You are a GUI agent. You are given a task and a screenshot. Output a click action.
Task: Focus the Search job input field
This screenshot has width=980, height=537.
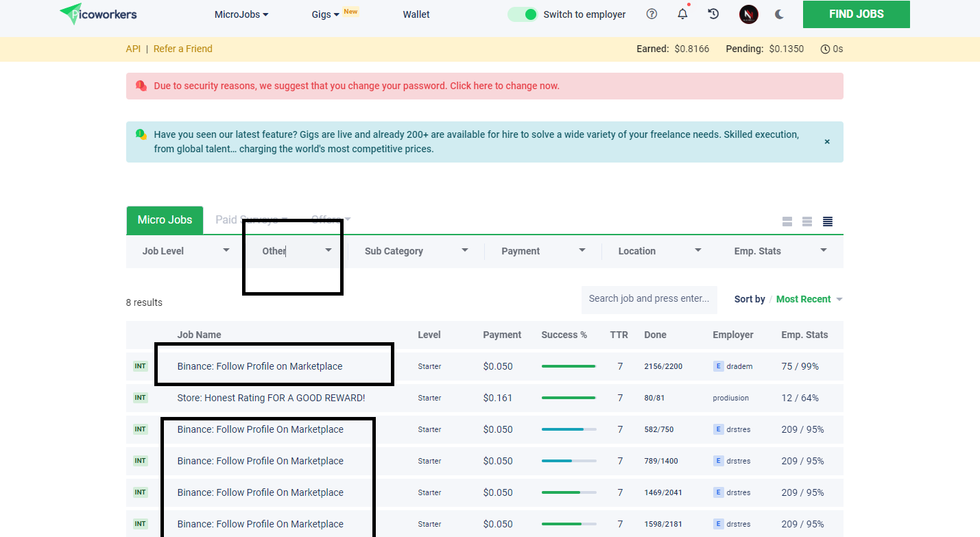649,299
